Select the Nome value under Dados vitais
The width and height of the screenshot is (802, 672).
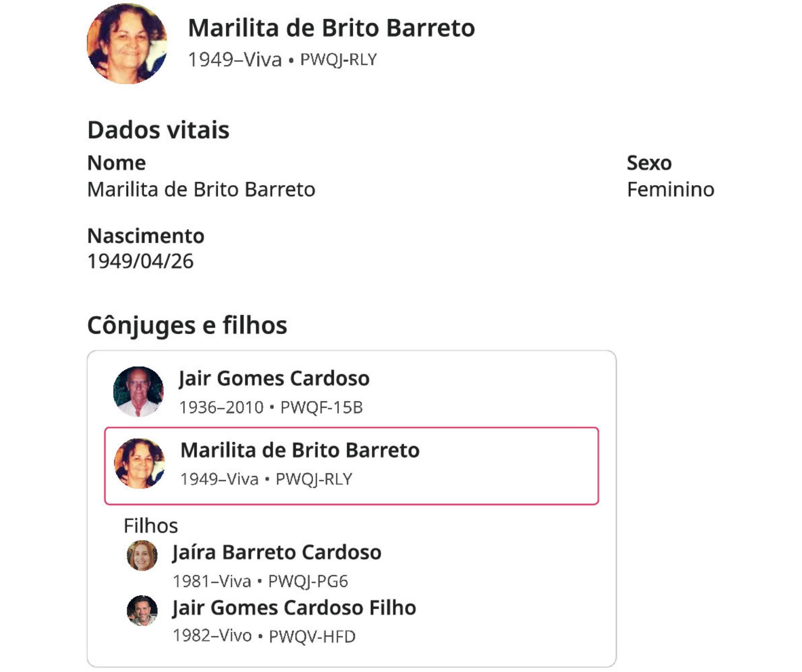201,190
